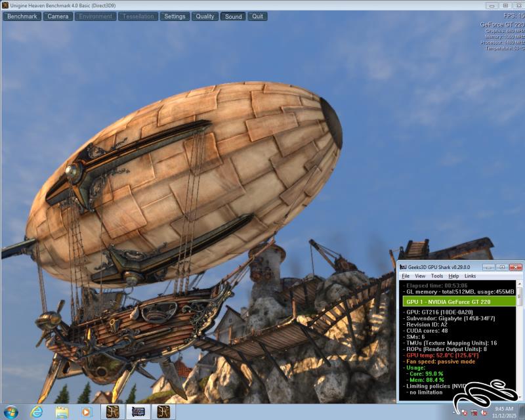525x420 pixels.
Task: Open Windows Media Player from taskbar
Action: point(87,411)
